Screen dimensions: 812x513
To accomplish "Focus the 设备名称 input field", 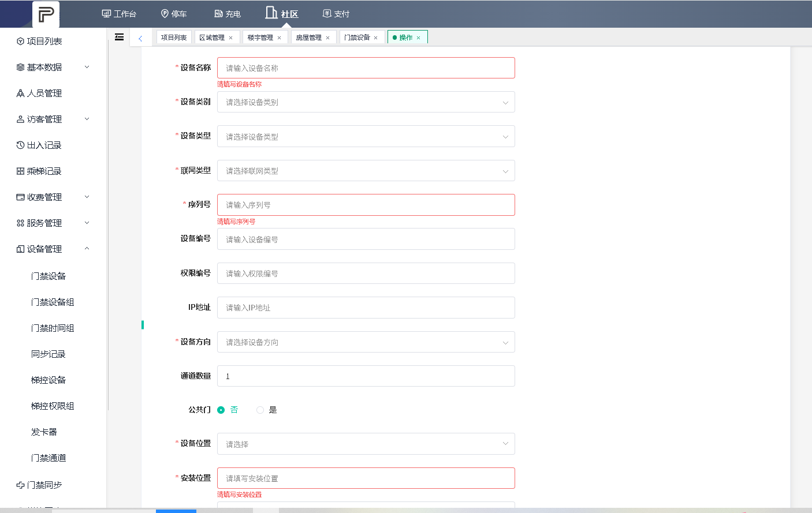I will 366,68.
